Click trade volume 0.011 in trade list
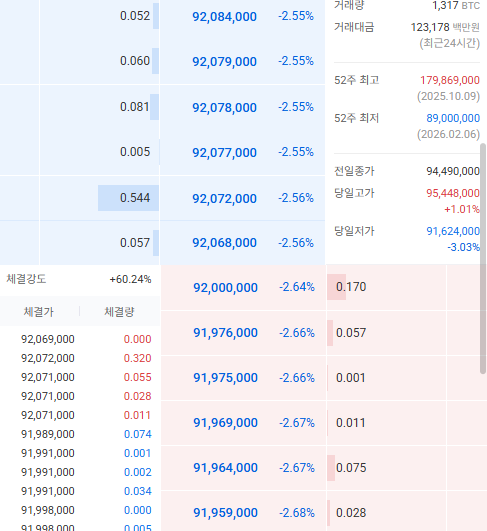Screen dimensions: 487x531 (137, 415)
